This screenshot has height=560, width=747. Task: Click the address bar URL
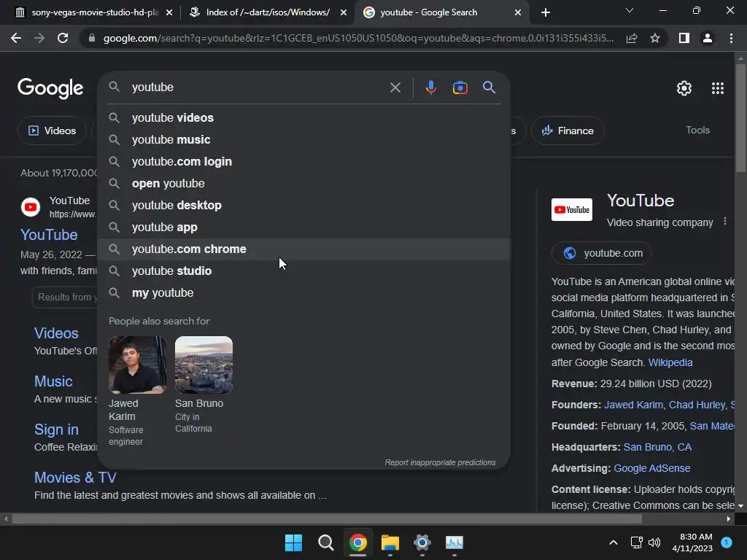358,38
